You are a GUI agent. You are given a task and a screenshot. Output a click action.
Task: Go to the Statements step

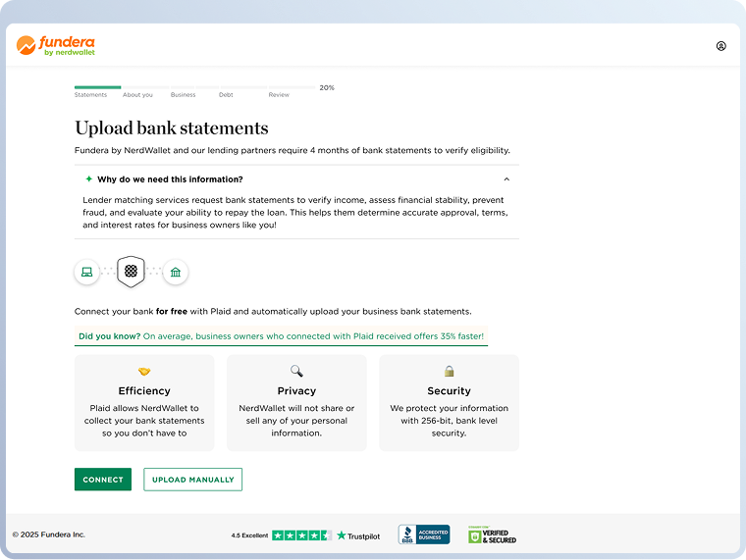(90, 94)
